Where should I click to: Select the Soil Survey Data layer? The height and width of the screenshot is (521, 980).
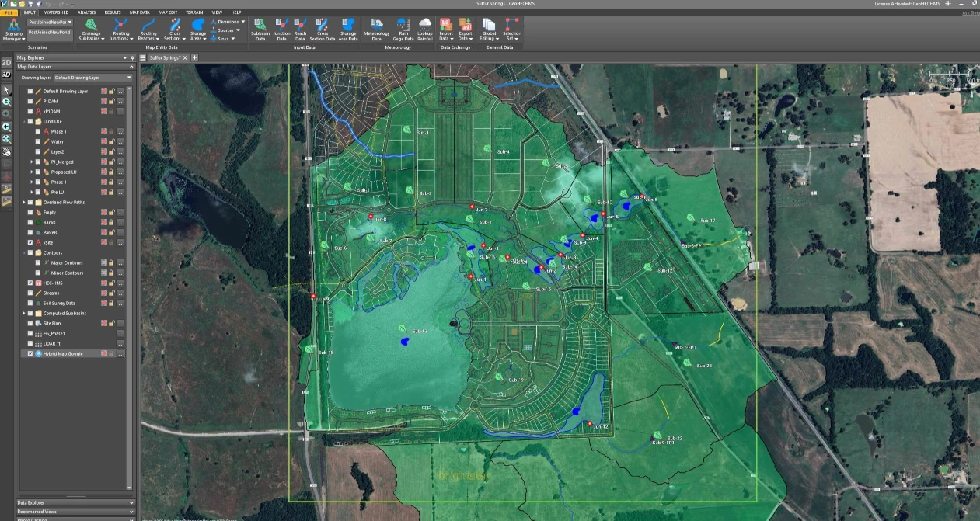59,304
